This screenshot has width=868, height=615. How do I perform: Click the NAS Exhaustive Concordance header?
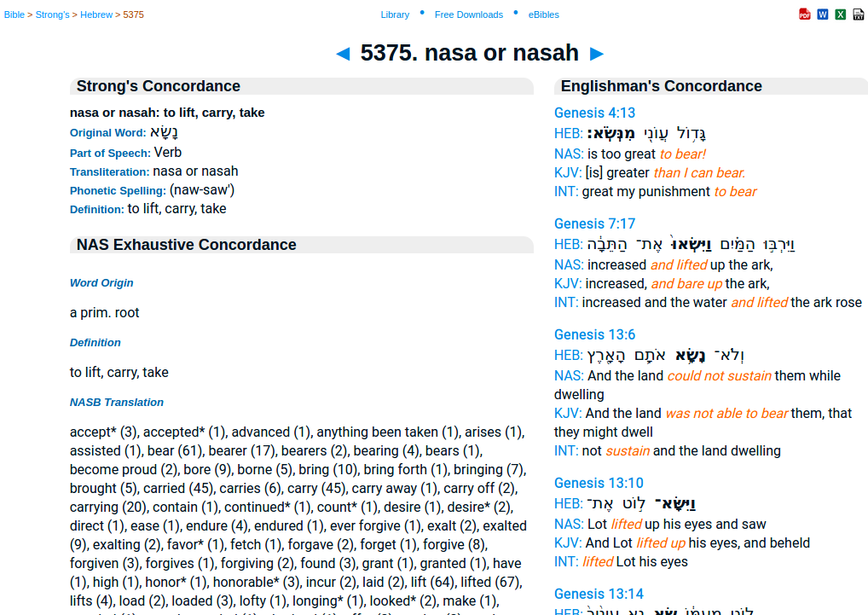coord(302,245)
